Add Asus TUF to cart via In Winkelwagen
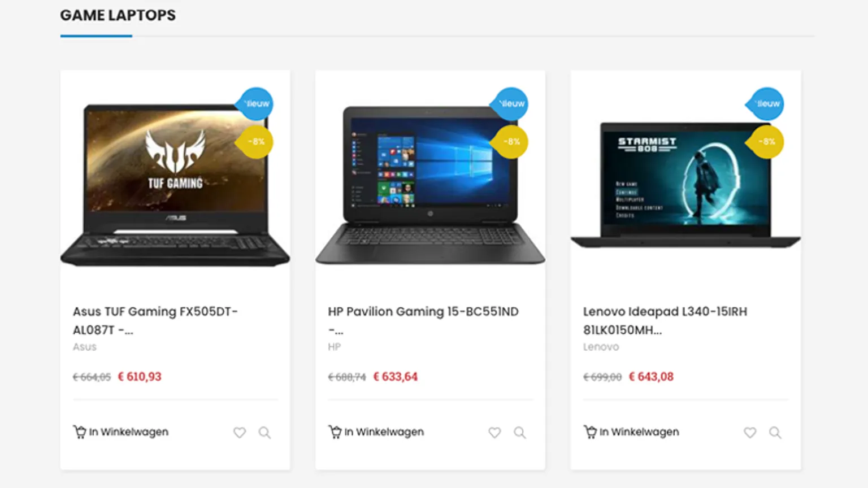The width and height of the screenshot is (868, 488). point(129,432)
